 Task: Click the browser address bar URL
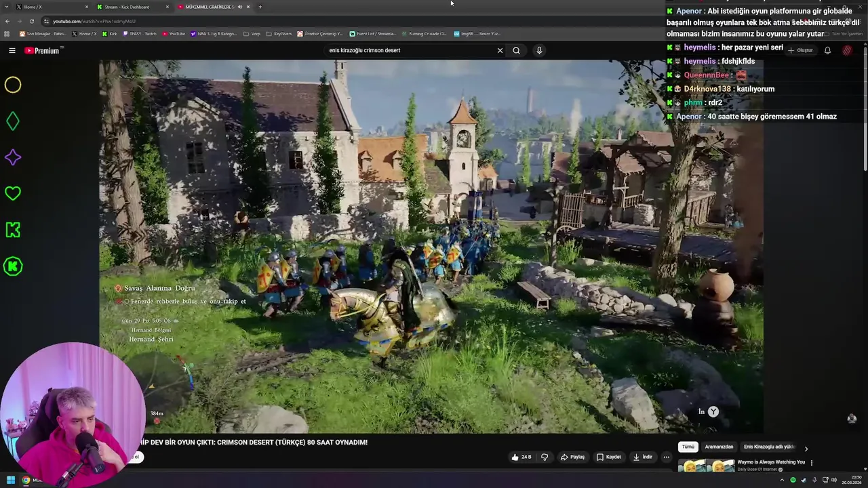coord(94,21)
